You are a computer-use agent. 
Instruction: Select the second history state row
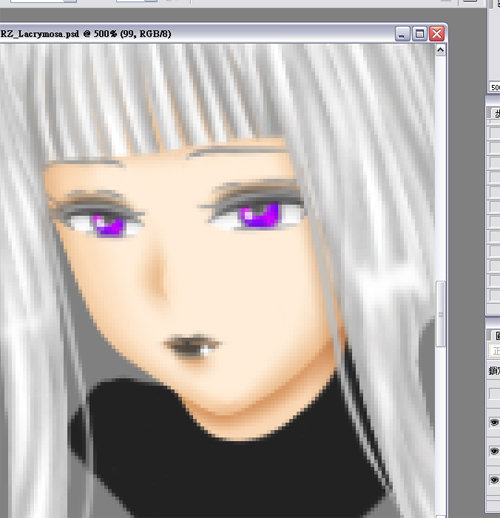pos(494,147)
